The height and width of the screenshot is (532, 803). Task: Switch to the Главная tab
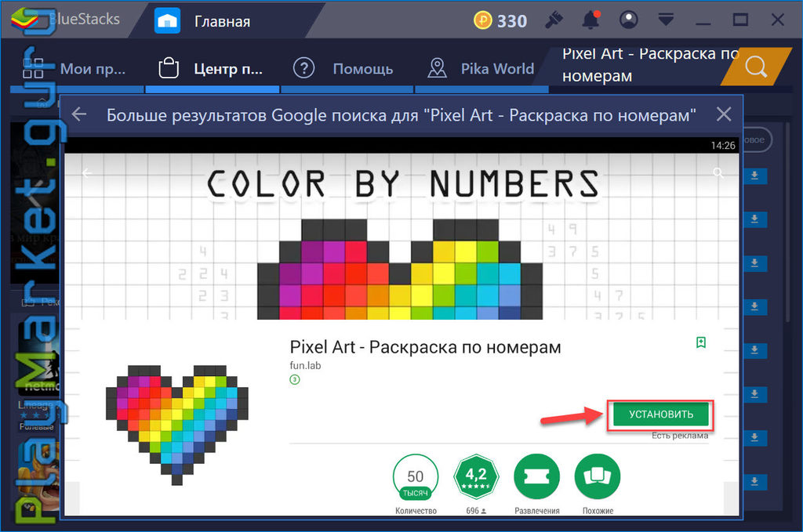pyautogui.click(x=222, y=21)
